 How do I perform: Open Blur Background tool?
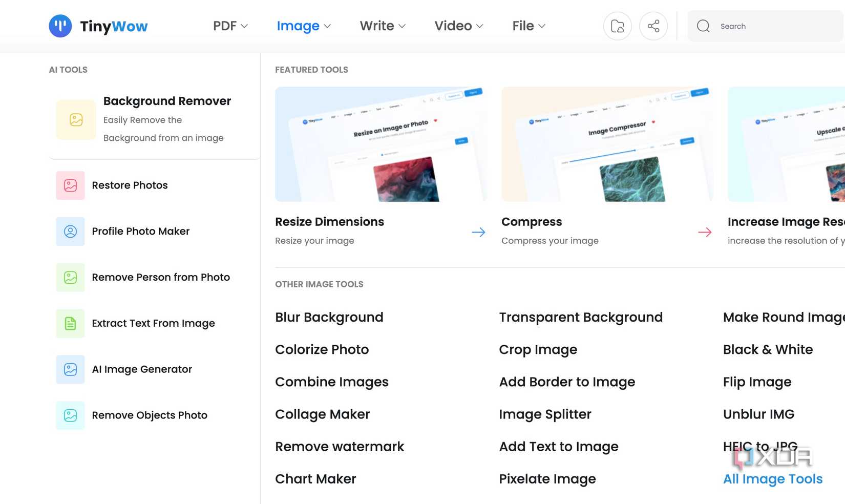coord(329,318)
